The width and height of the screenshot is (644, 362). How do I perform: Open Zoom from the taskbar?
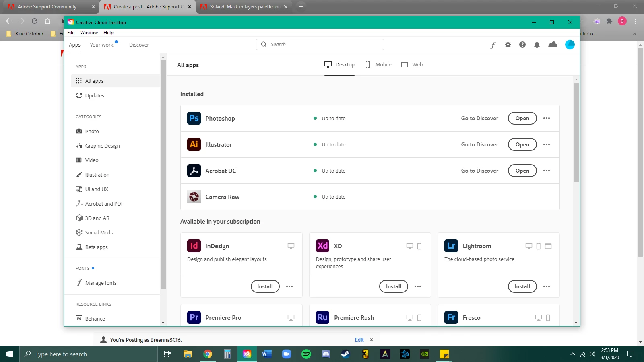pos(287,354)
